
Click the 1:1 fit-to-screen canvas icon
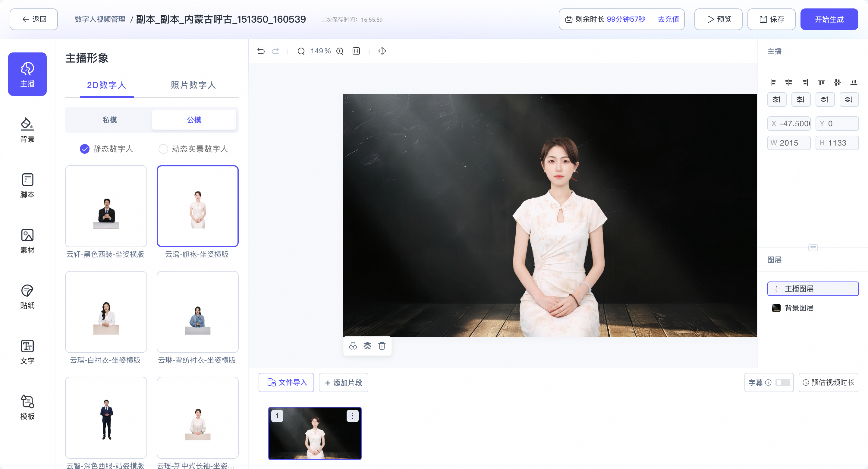coord(356,51)
